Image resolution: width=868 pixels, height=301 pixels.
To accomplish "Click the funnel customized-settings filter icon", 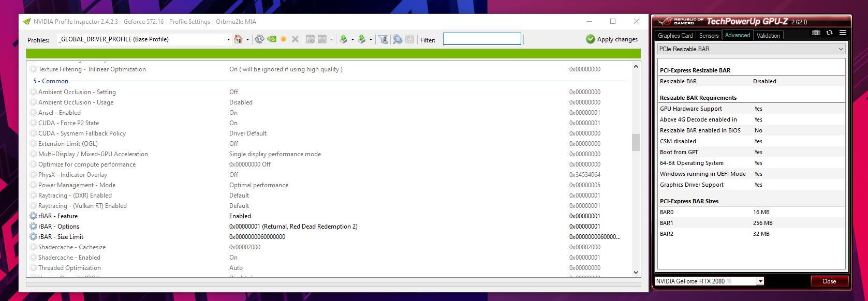I will tap(383, 39).
